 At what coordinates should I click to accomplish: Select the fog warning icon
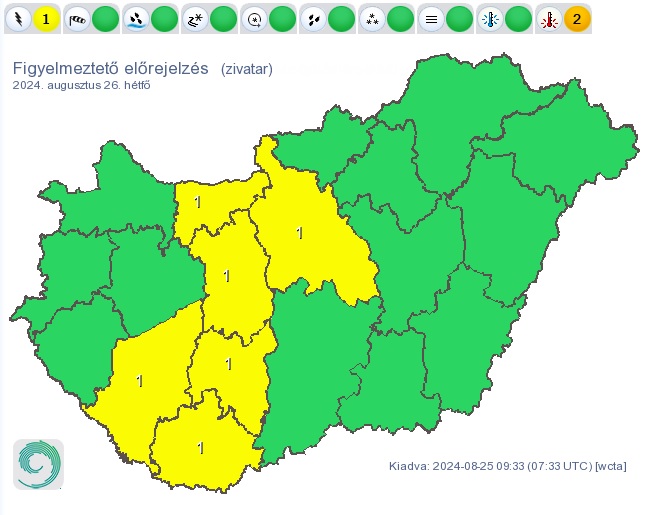click(432, 18)
